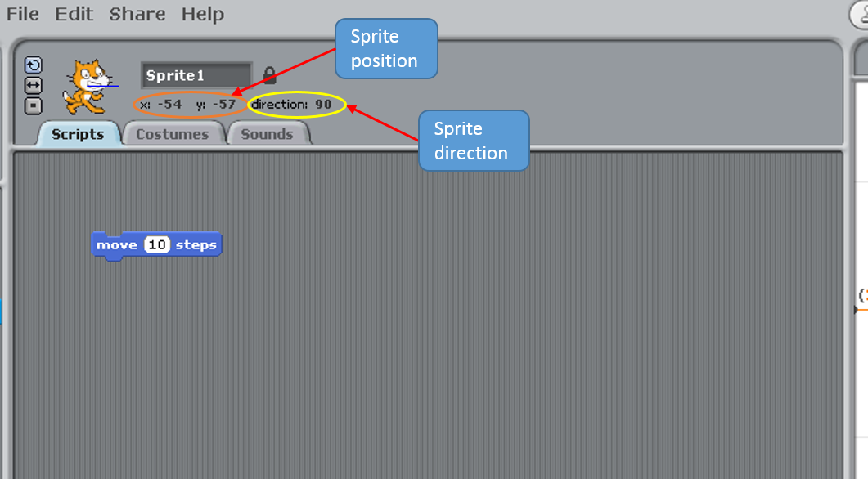Open the Edit menu
868x479 pixels.
click(x=74, y=13)
